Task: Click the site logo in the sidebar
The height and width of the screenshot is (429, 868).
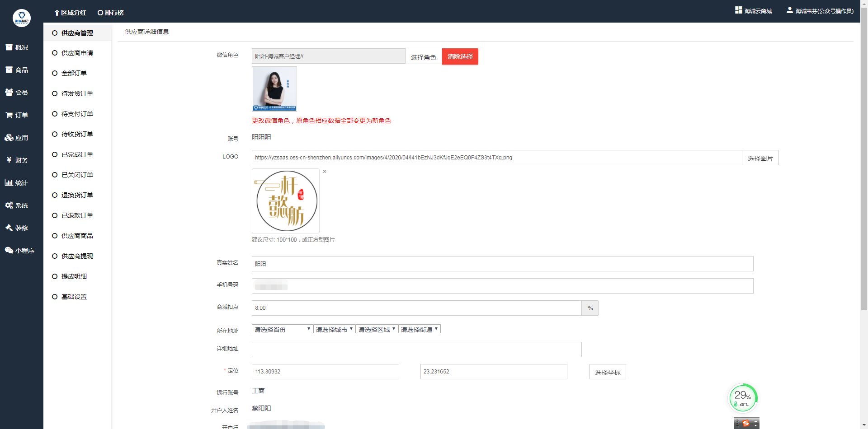Action: [x=22, y=18]
